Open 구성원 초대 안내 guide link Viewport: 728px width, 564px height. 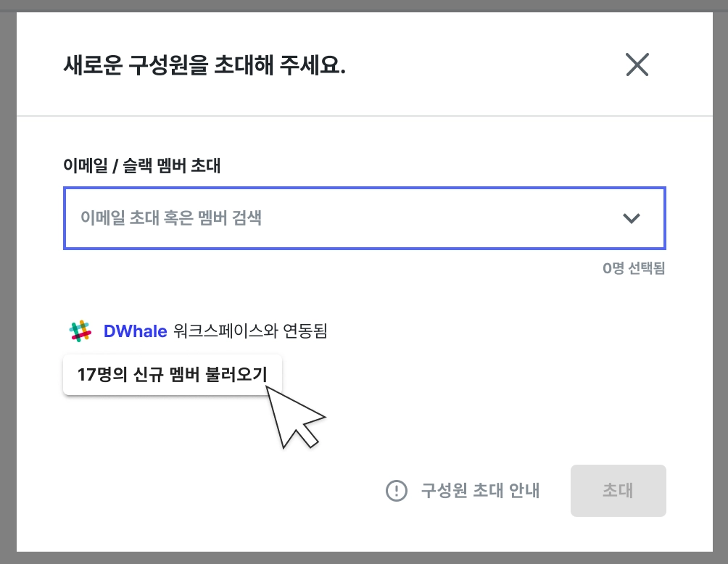[480, 491]
